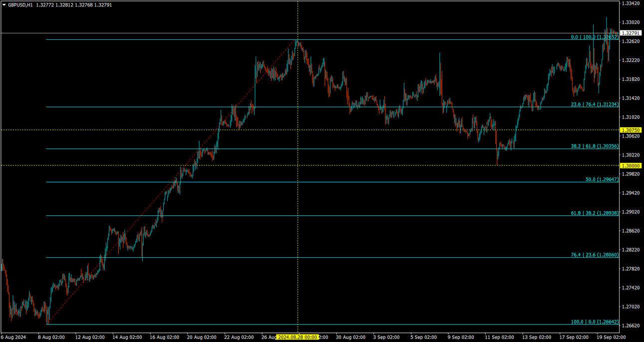This screenshot has height=342, width=644.
Task: Open the chart menu triangle beside GBPUSD,H1
Action: click(x=4, y=4)
